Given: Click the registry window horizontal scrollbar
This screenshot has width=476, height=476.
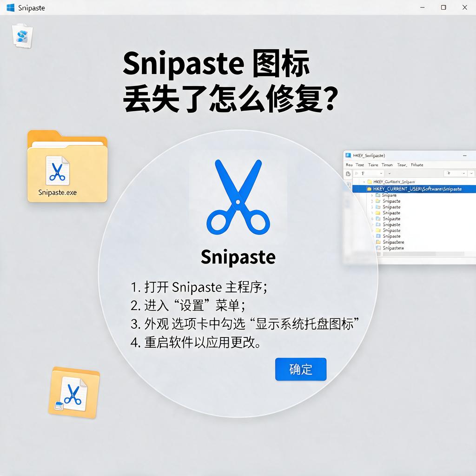Looking at the screenshot, I should (x=425, y=254).
